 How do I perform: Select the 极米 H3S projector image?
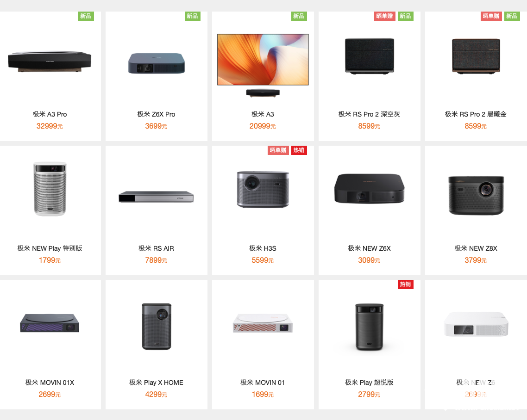click(x=263, y=190)
